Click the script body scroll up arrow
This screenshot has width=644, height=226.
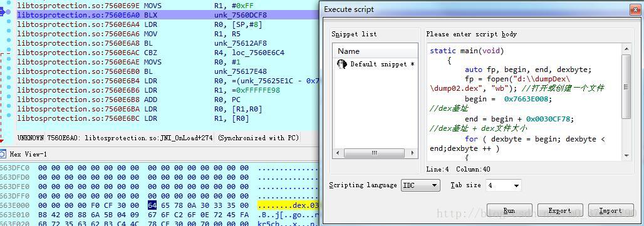[626, 49]
